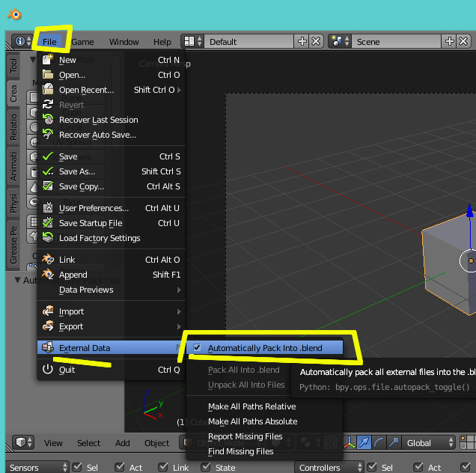Open the 3D View's View menu
Viewport: 476px width, 473px height.
(x=53, y=443)
